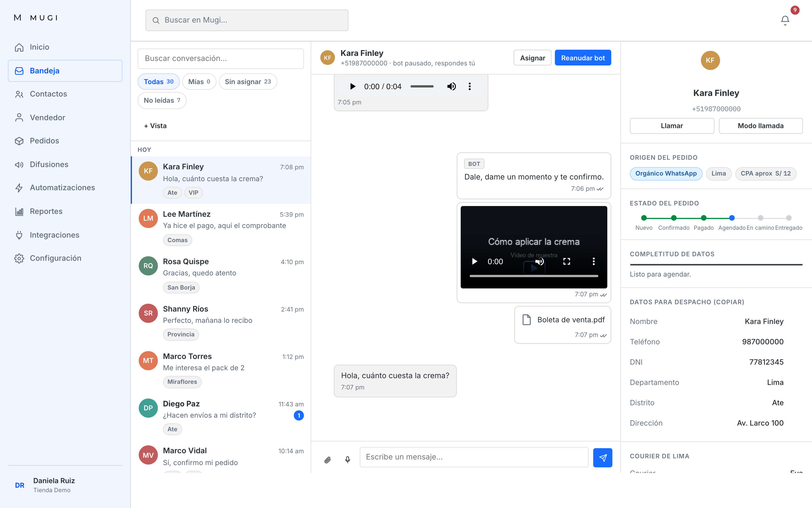Viewport: 812px width, 508px height.
Task: Click the Configuración gear icon
Action: coord(19,258)
